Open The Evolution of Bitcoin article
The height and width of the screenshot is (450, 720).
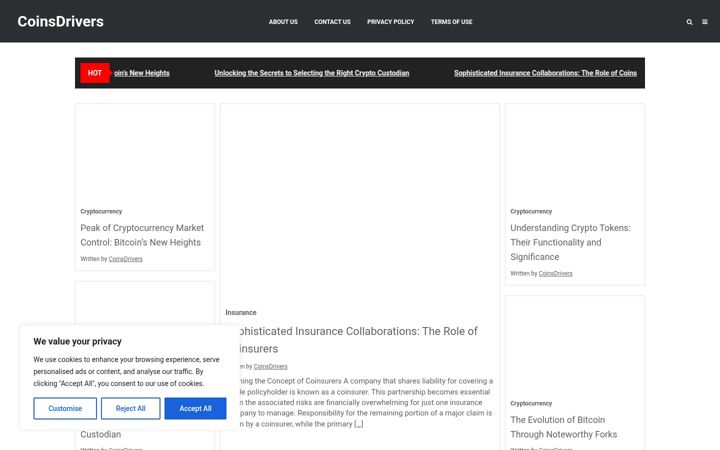pos(564,427)
